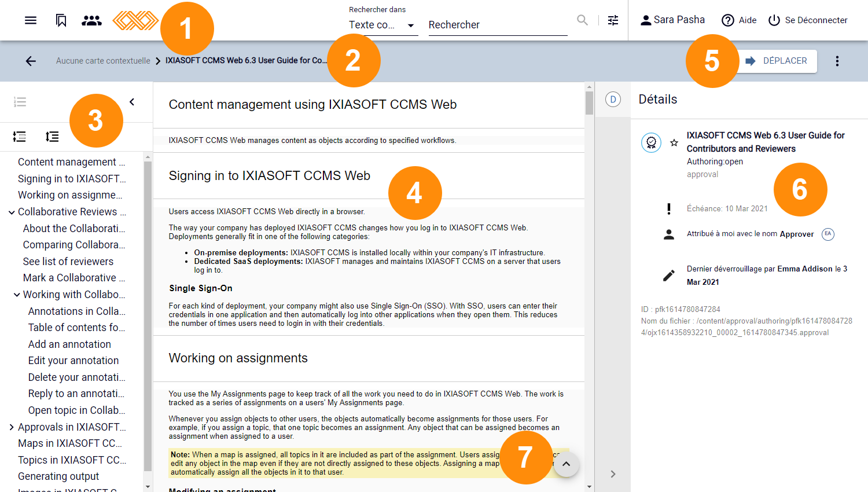Screen dimensions: 868x492
Task: Open 'Open topic in Collab...' entry
Action: point(77,410)
